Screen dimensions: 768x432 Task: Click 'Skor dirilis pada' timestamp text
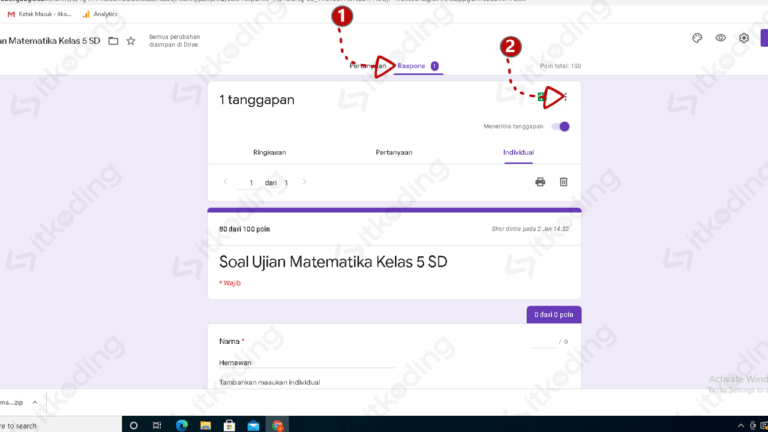pyautogui.click(x=530, y=229)
